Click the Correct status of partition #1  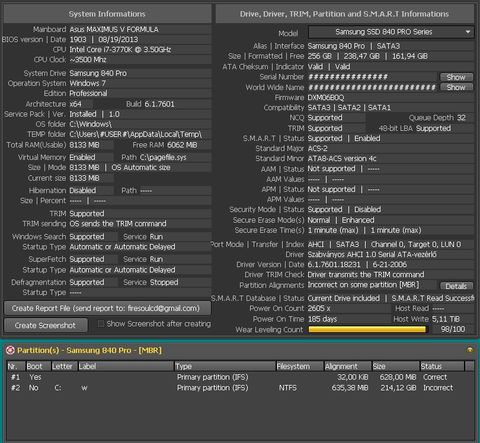435,377
